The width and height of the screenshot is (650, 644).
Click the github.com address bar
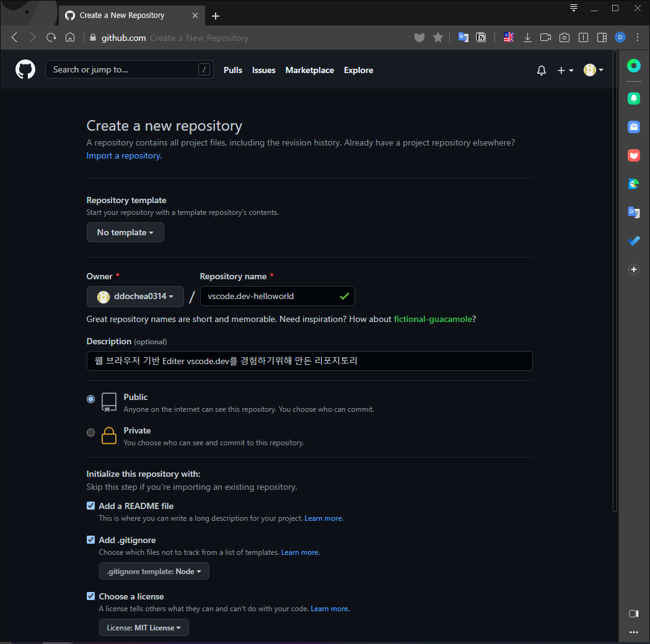pos(248,38)
